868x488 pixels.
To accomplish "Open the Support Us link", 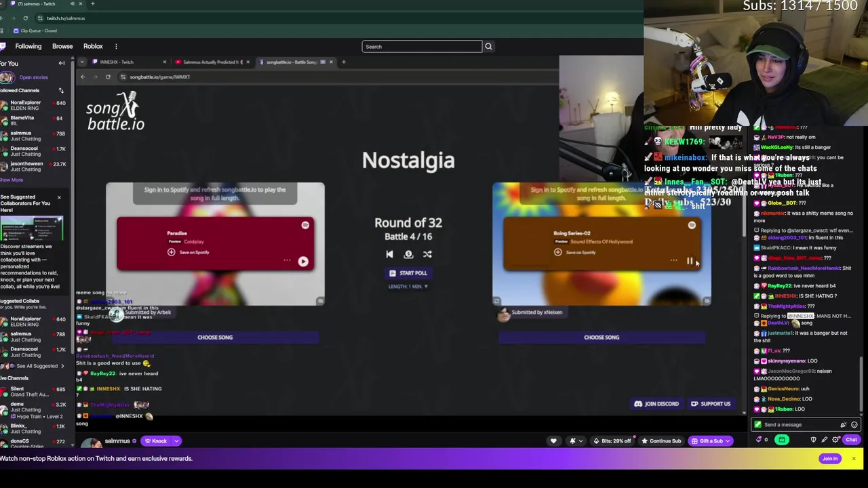I will pos(711,404).
